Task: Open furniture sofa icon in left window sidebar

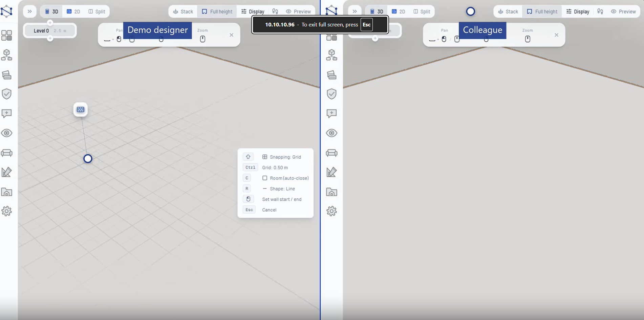Action: coord(7,153)
